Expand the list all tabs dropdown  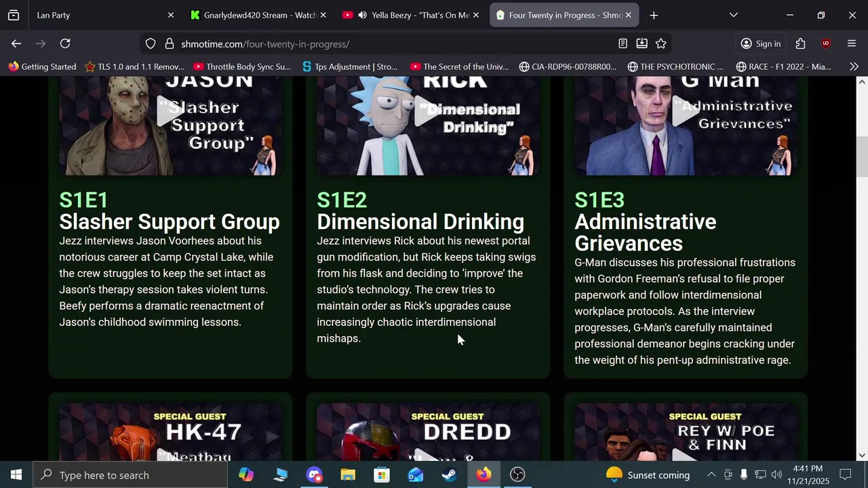point(733,15)
